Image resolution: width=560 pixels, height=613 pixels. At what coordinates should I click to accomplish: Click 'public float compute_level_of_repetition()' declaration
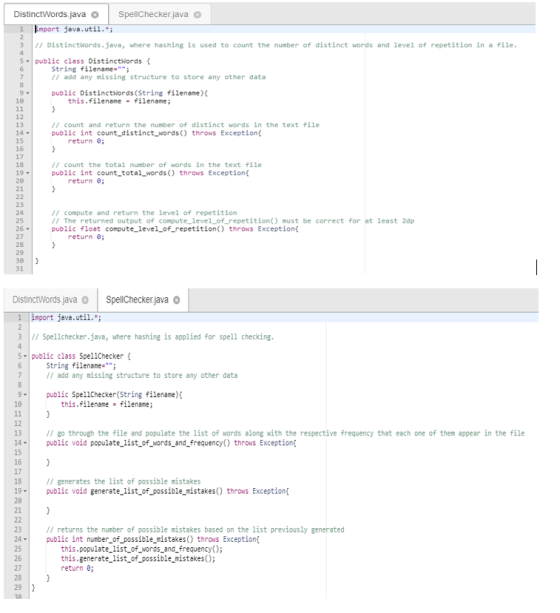tap(175, 229)
